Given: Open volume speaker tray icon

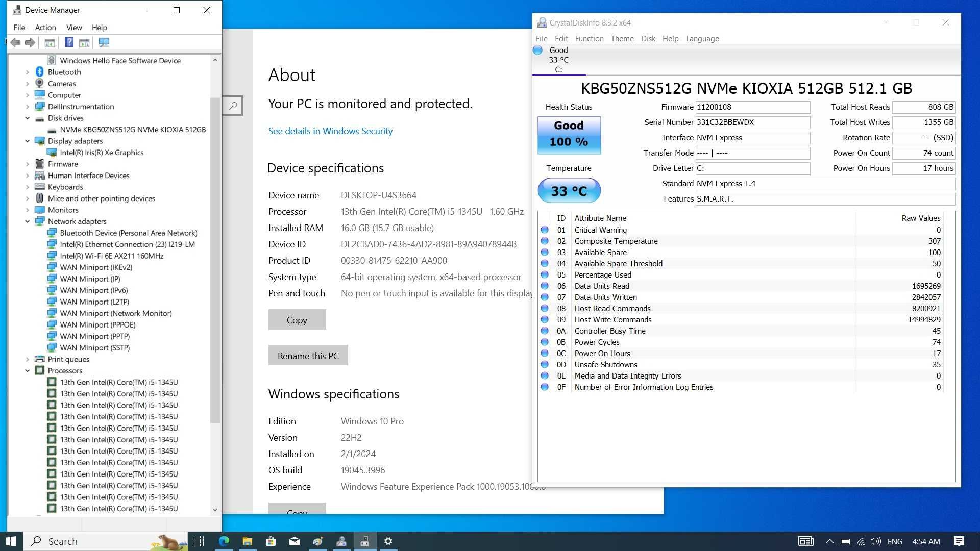Looking at the screenshot, I should (876, 541).
